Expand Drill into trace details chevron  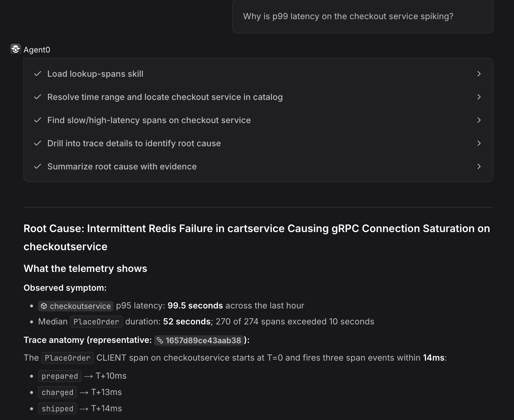(x=479, y=143)
